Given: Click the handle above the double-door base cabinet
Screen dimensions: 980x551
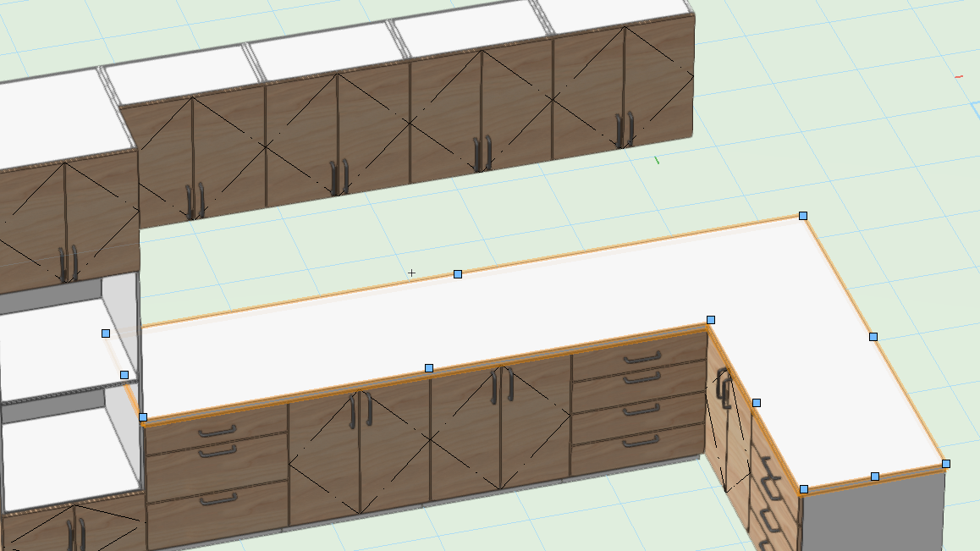Looking at the screenshot, I should pos(427,368).
